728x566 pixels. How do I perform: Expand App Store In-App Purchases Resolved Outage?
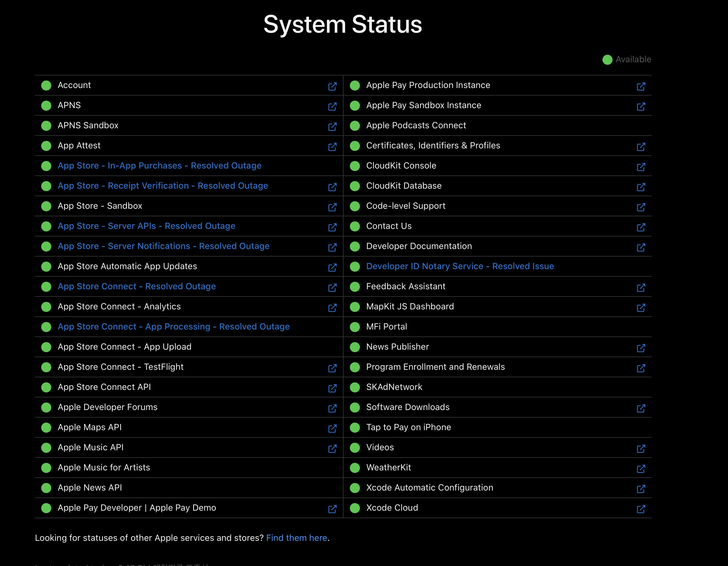[159, 166]
